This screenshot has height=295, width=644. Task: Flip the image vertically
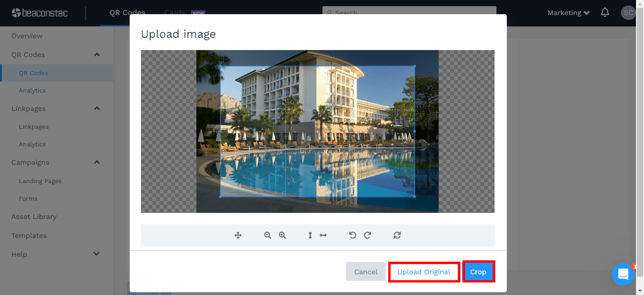coord(310,235)
